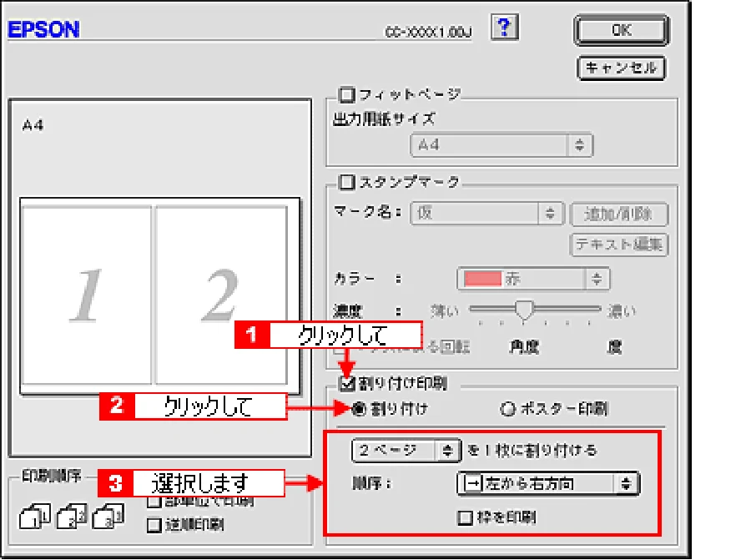Viewport: 746px width, 560px height.
Task: Click the 薄い label of density slider
Action: click(x=445, y=311)
